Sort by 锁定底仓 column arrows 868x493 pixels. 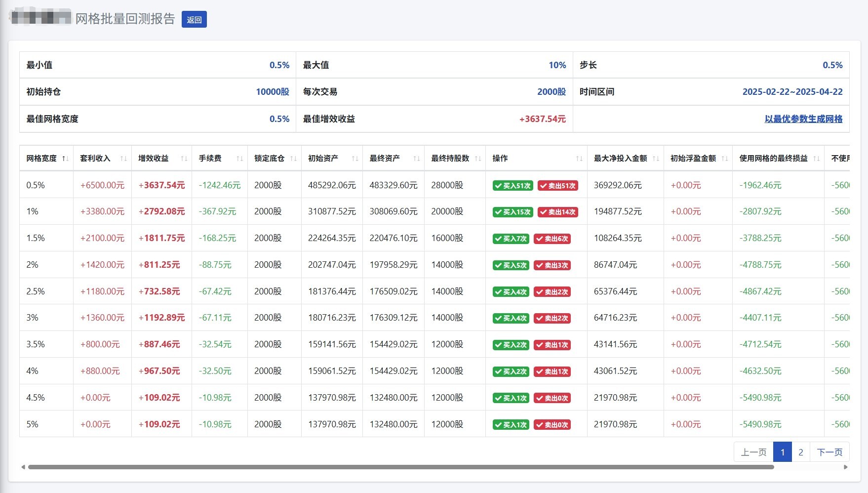[293, 159]
